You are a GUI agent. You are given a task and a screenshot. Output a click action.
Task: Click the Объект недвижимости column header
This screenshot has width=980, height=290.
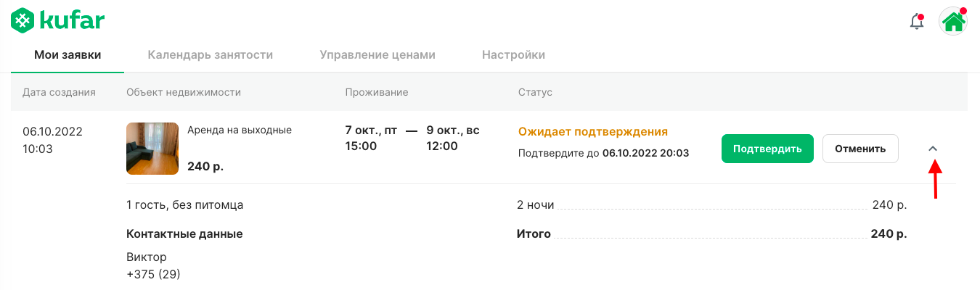184,92
